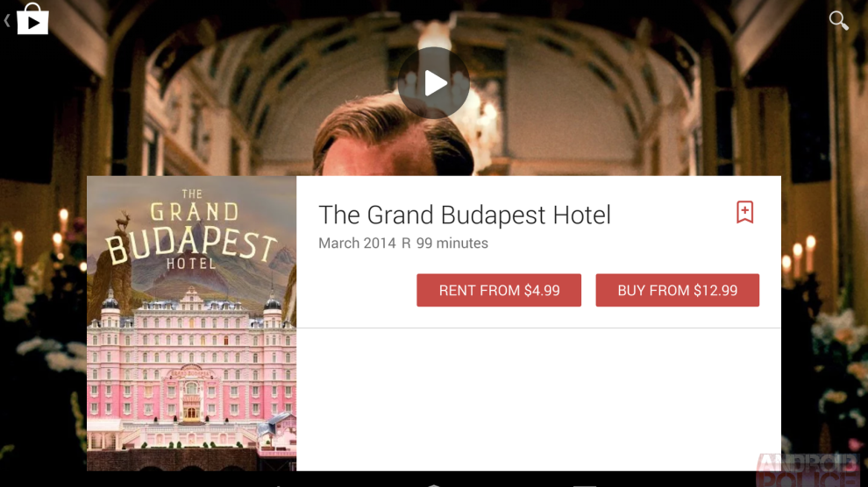Tap the R content rating label
This screenshot has width=868, height=487.
[x=406, y=243]
